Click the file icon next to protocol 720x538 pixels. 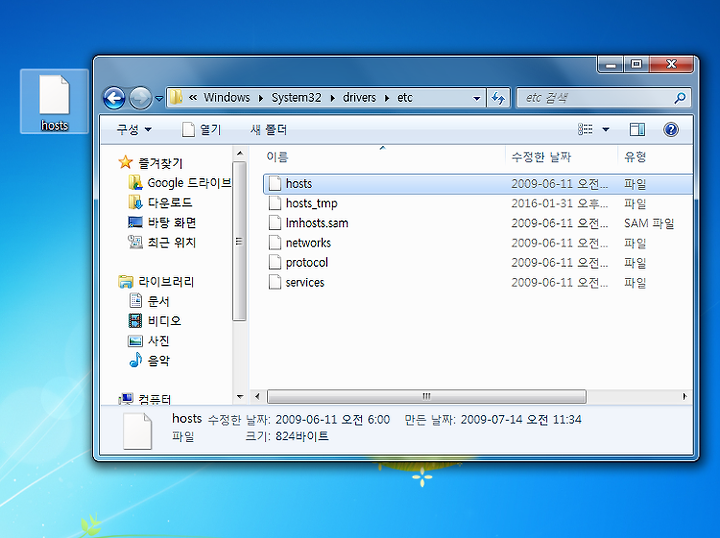(275, 262)
